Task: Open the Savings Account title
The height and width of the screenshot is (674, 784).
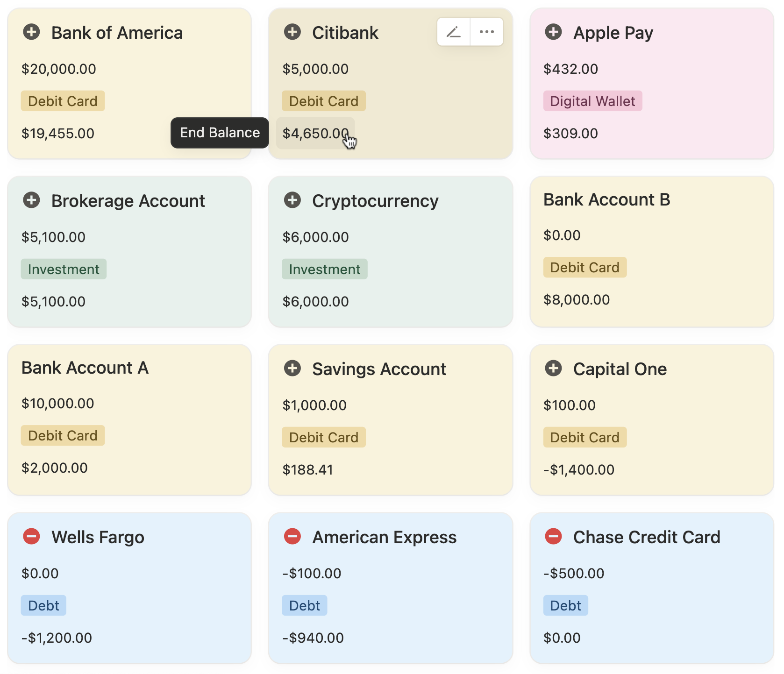Action: pyautogui.click(x=379, y=369)
